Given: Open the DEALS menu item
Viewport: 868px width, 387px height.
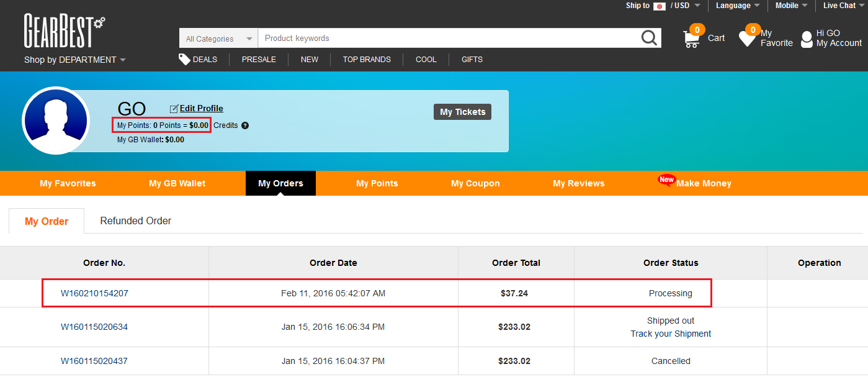Looking at the screenshot, I should [205, 60].
